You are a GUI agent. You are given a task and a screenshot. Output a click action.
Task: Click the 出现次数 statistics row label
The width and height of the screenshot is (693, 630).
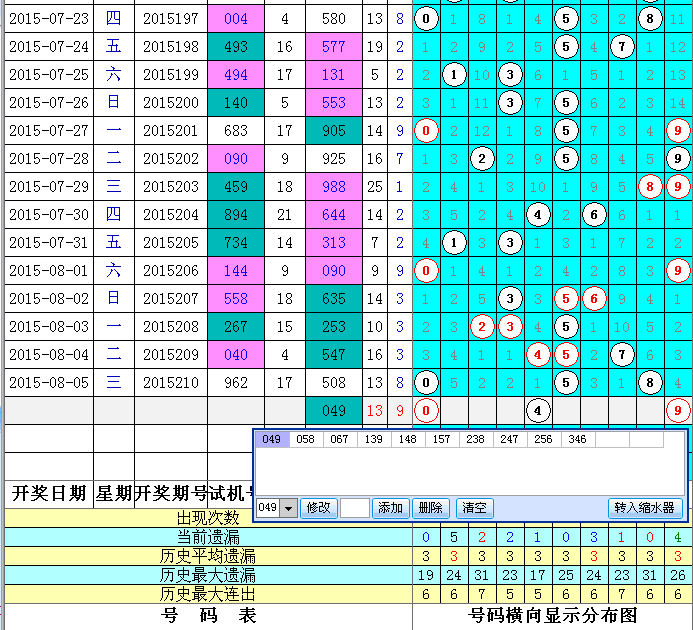coord(208,518)
